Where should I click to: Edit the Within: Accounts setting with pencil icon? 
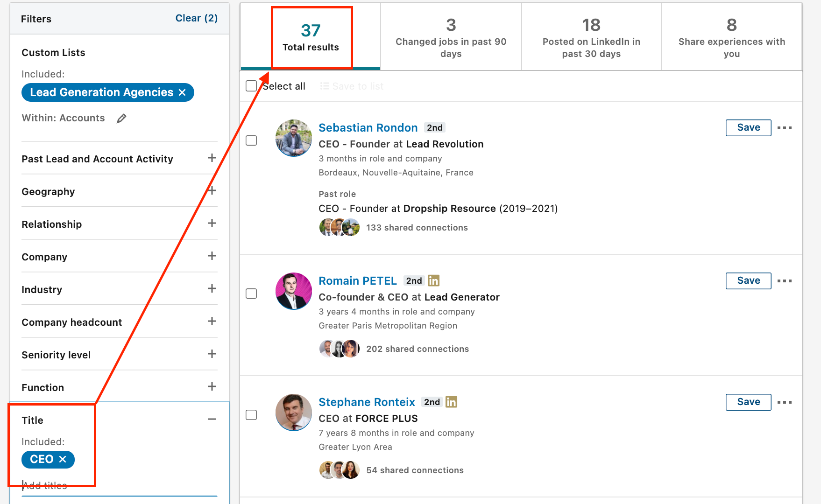121,119
